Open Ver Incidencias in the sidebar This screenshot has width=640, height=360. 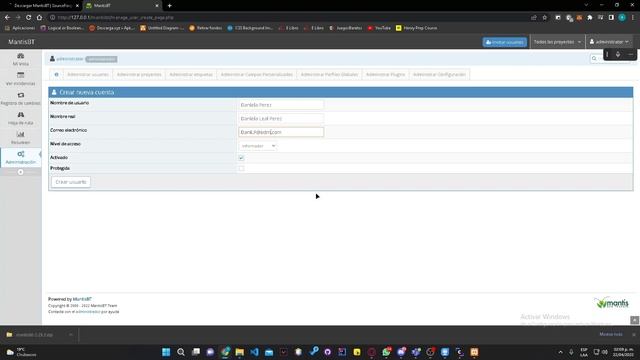pos(20,79)
